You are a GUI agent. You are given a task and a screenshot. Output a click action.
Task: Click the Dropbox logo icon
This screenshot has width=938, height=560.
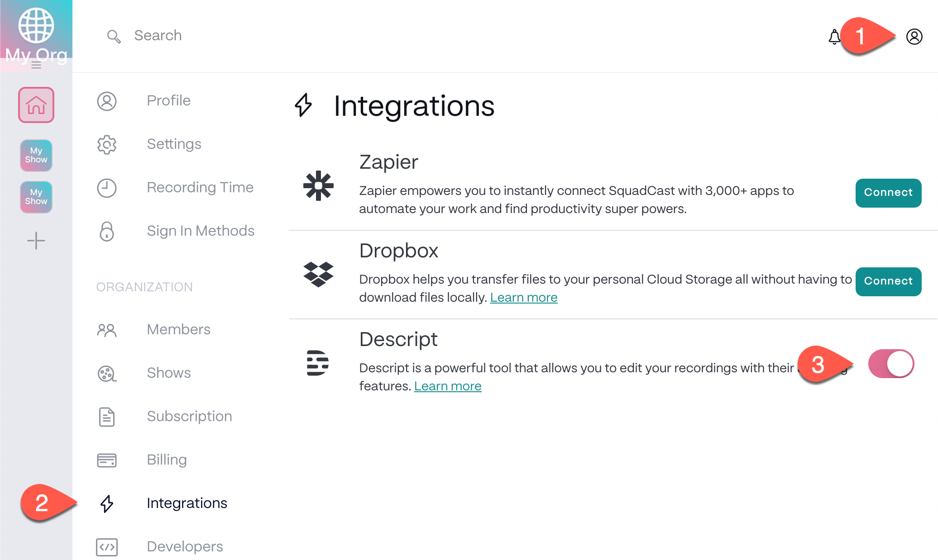(318, 274)
